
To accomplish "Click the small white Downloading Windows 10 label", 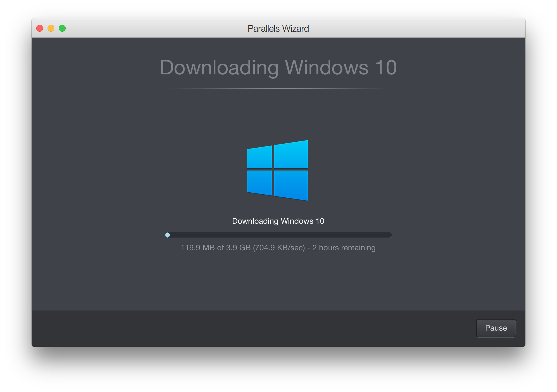I will point(278,221).
